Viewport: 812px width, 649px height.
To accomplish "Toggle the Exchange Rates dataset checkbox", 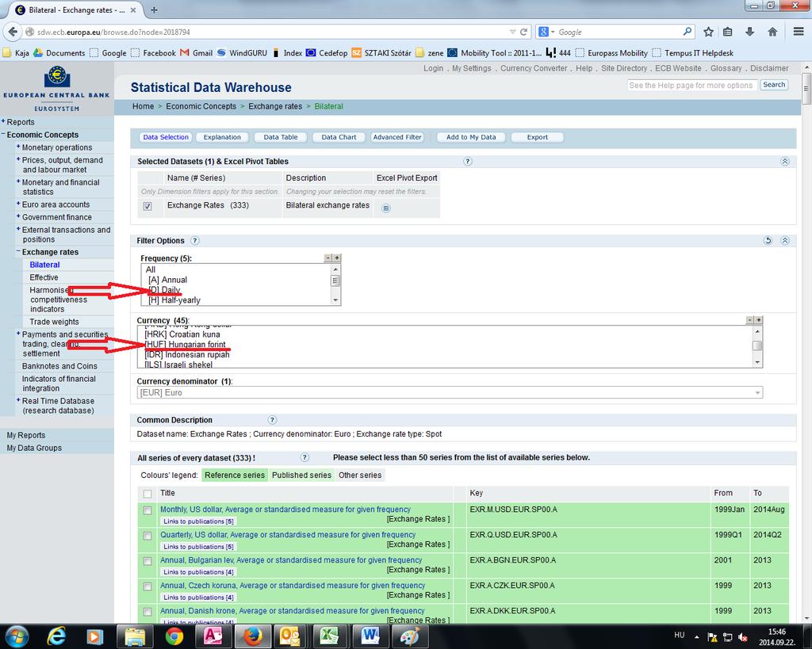I will [x=147, y=206].
